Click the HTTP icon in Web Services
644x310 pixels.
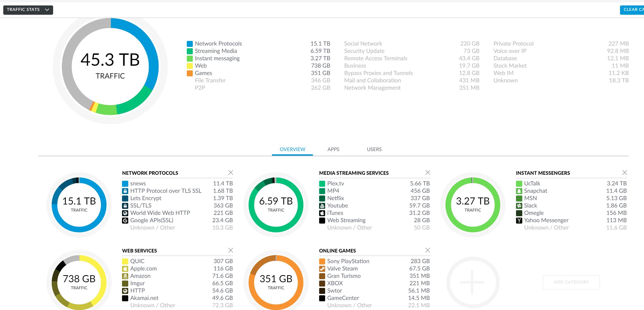coord(125,291)
